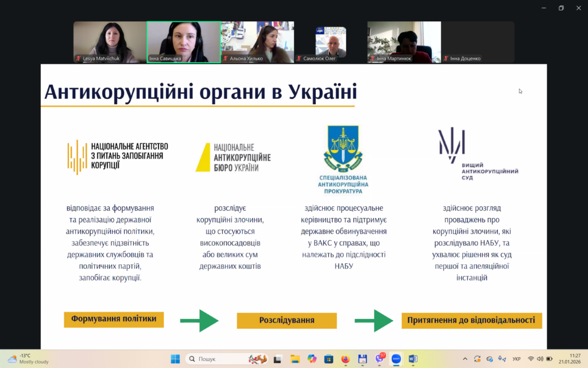Open Microsoft Word from the taskbar
This screenshot has height=368, width=588.
412,359
